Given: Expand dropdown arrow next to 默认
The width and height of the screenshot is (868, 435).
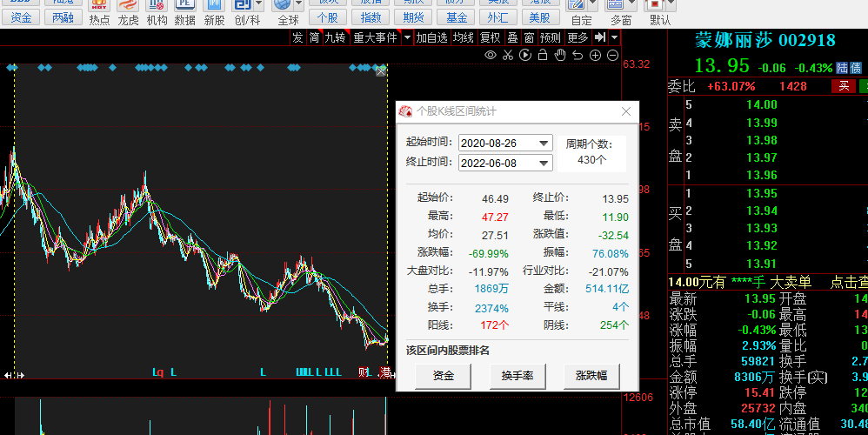Looking at the screenshot, I should [x=671, y=5].
